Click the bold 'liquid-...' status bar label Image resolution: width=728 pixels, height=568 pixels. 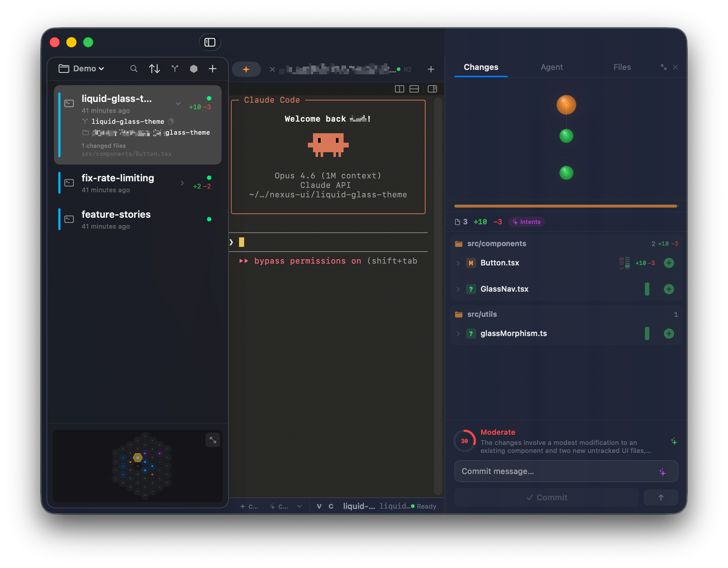tap(359, 506)
